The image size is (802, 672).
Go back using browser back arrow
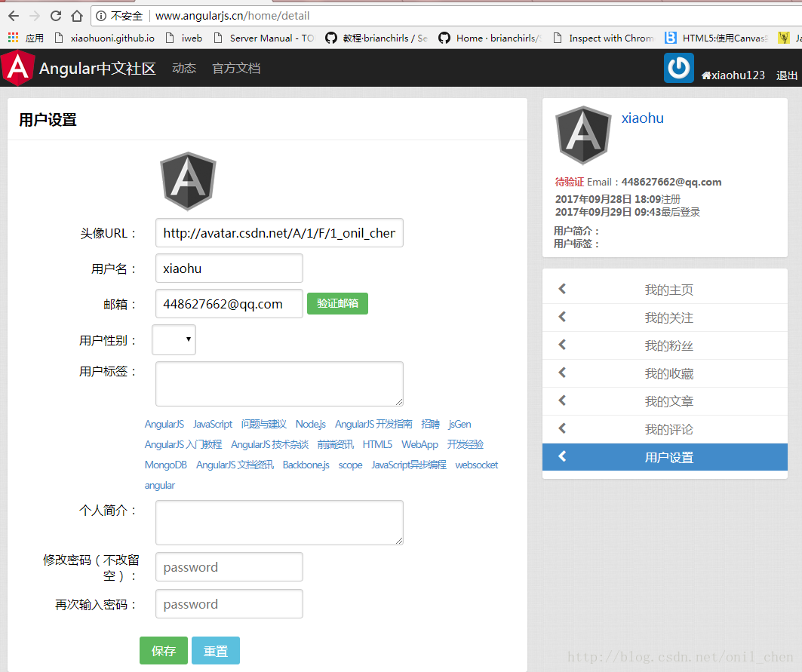point(14,16)
